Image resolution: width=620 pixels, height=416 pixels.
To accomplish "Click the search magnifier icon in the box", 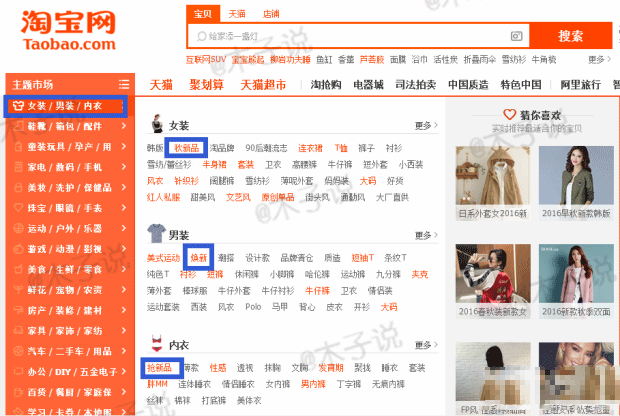I will 202,36.
